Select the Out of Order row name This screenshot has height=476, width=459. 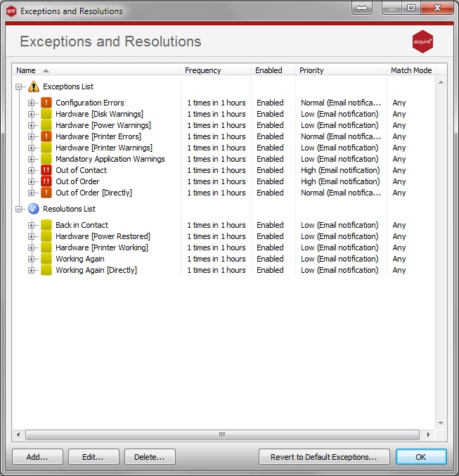(77, 181)
